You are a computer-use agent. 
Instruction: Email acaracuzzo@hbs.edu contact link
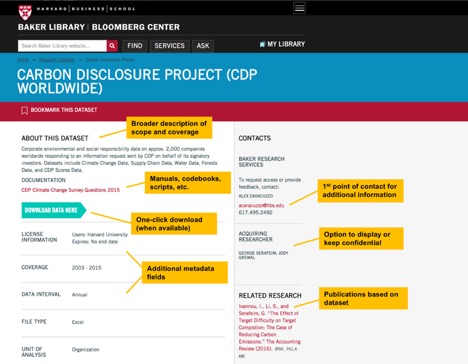tap(261, 205)
